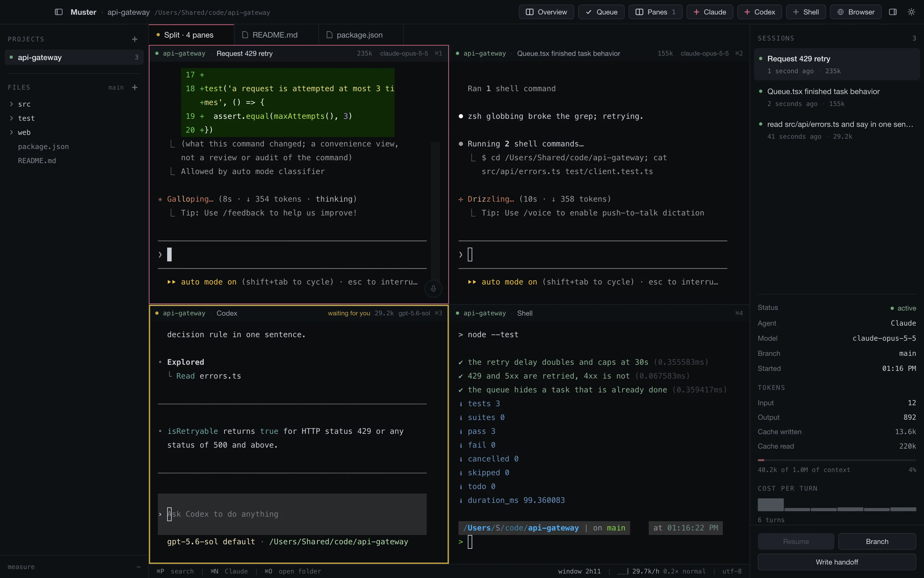Open the Browser pane

(856, 12)
